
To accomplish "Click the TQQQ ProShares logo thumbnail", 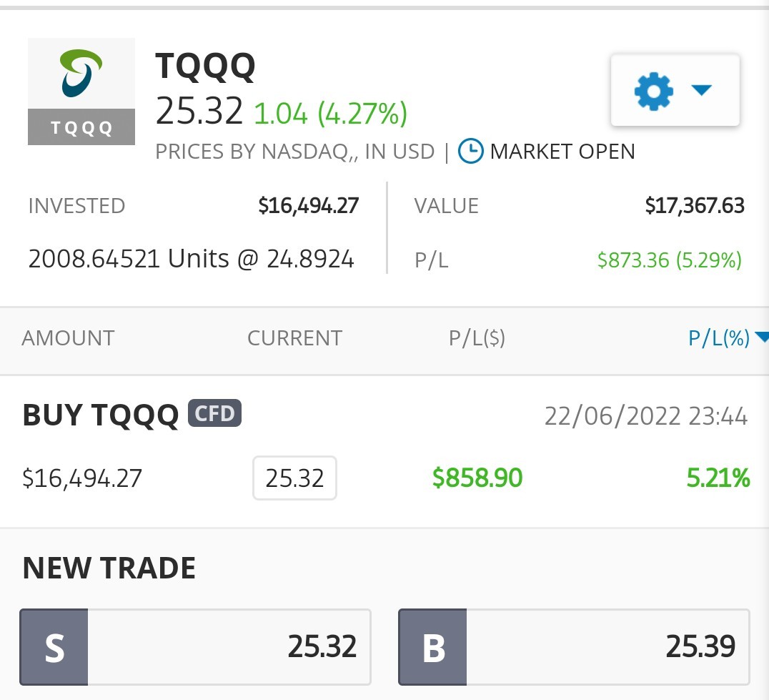I will (x=81, y=92).
